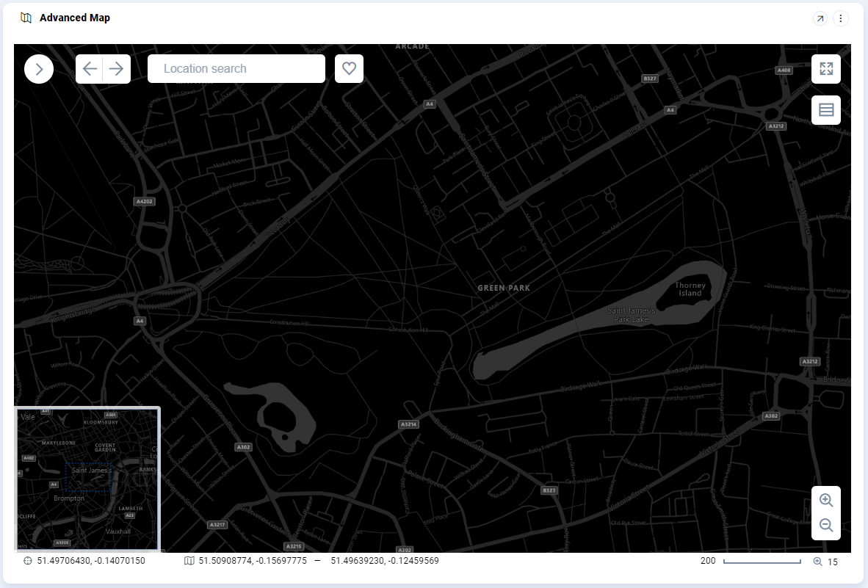Click the Advanced Map widget title
The image size is (868, 588).
pyautogui.click(x=74, y=18)
